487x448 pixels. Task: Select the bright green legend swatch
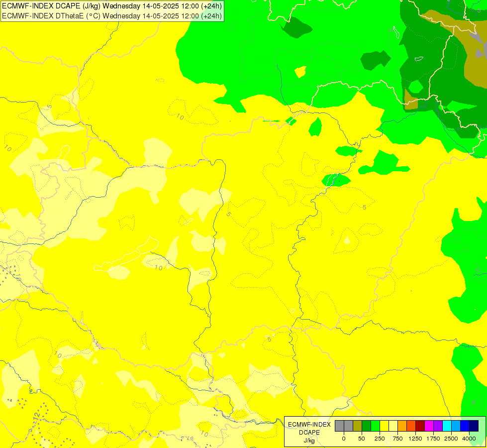coord(375,426)
